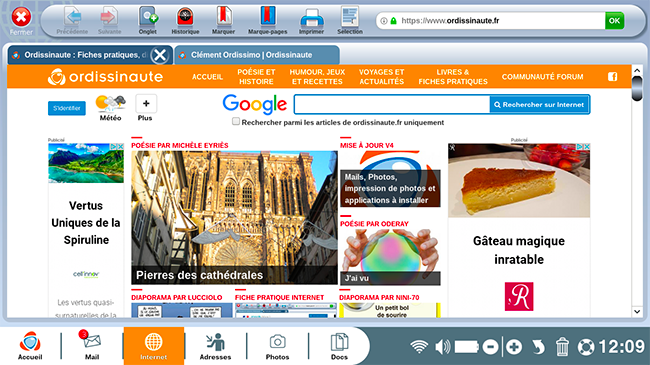This screenshot has width=650, height=365.
Task: Go forward with the Suivante arrow
Action: (109, 21)
